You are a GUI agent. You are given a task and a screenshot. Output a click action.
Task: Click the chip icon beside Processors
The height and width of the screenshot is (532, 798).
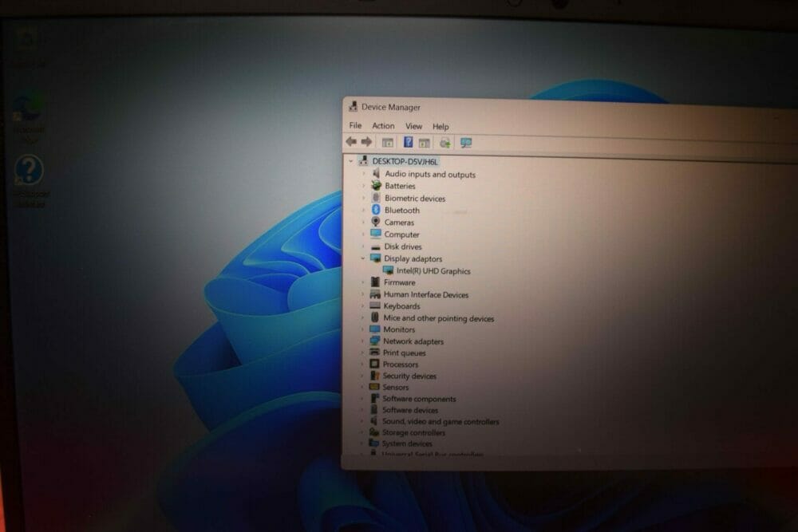[x=374, y=364]
